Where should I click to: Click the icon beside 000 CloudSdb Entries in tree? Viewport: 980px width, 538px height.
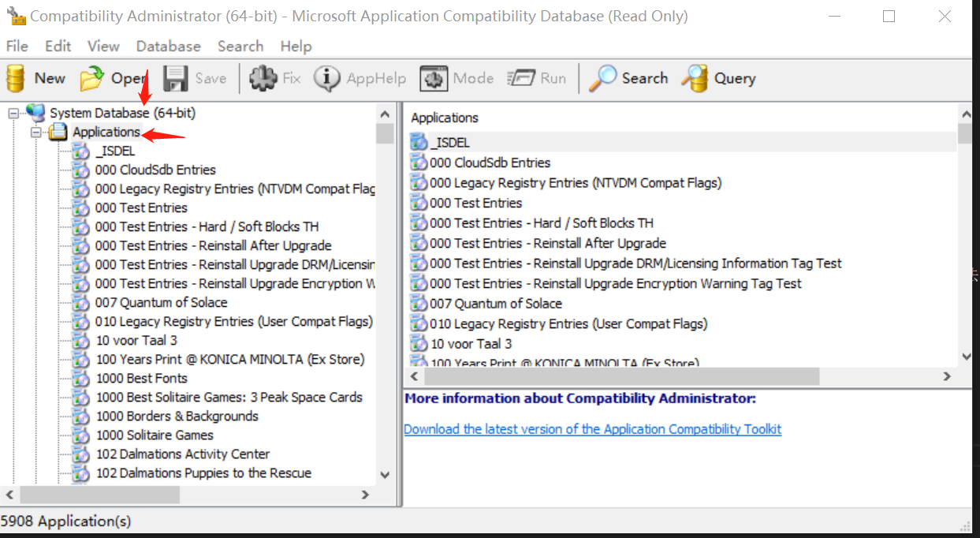81,170
